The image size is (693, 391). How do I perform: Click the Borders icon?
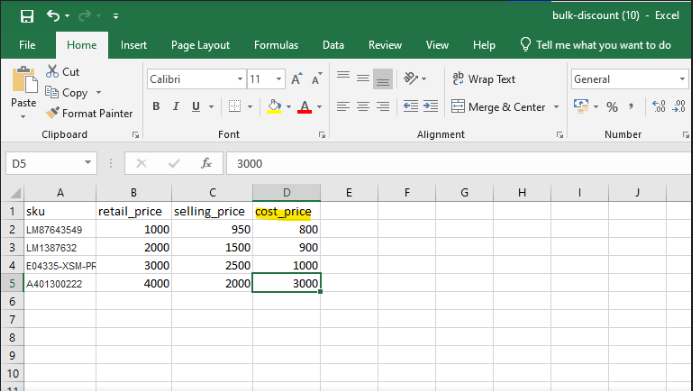(x=235, y=106)
